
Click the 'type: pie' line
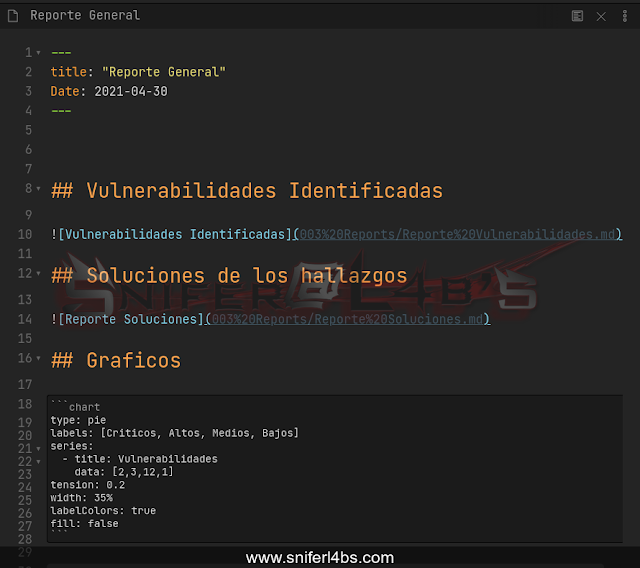pos(78,420)
